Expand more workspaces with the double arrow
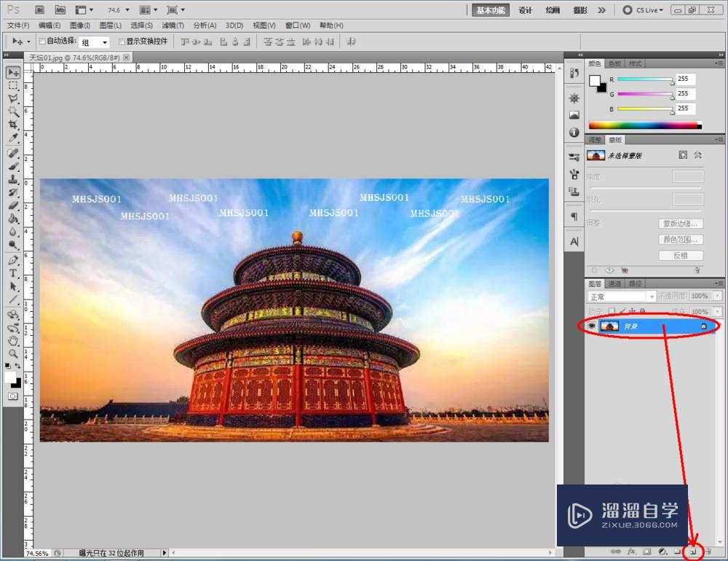728x561 pixels. (x=602, y=9)
